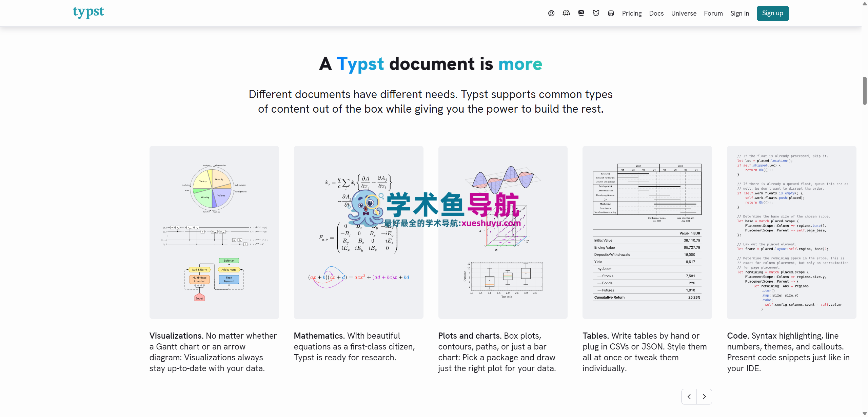The height and width of the screenshot is (417, 868).
Task: Click the page vertical scrollbar thumb
Action: tap(865, 91)
